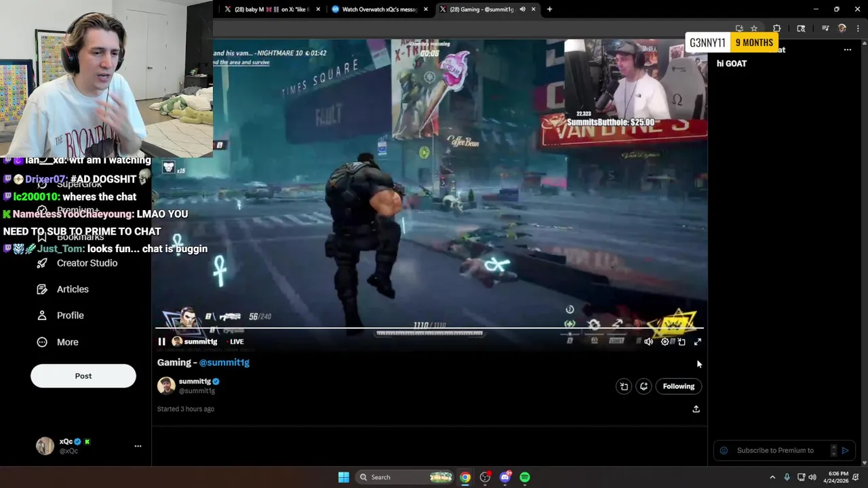
Task: Click the xQc account avatar
Action: (x=45, y=446)
